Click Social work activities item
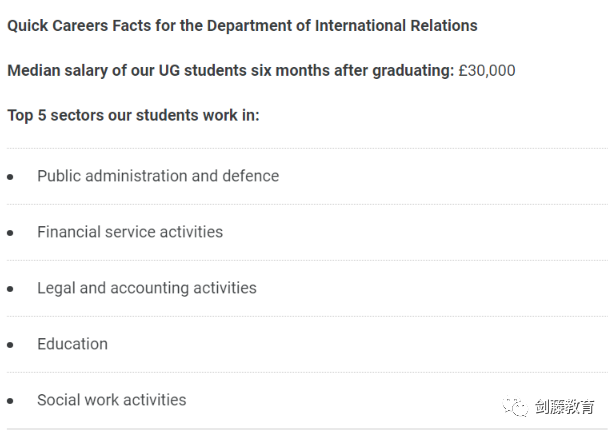The image size is (614, 434). (112, 400)
